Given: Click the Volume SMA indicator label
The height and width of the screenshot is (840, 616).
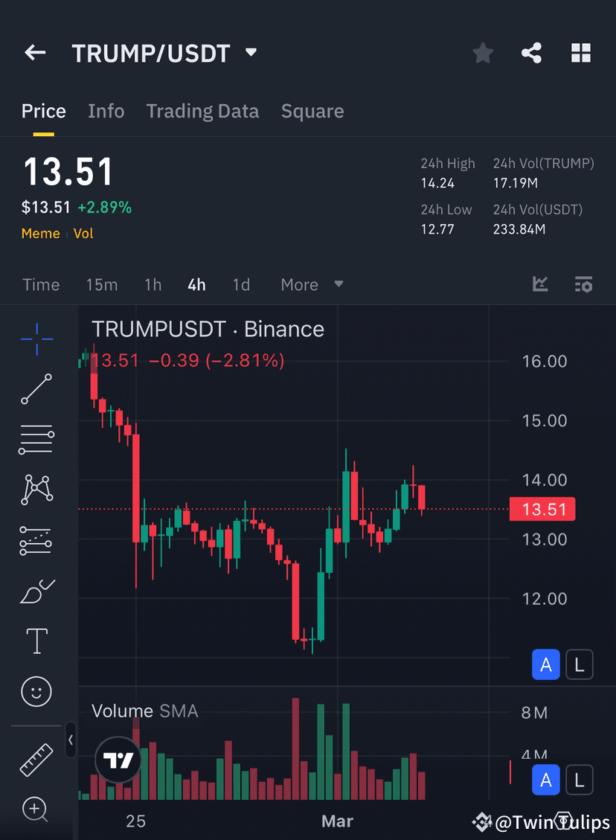Looking at the screenshot, I should pyautogui.click(x=144, y=711).
